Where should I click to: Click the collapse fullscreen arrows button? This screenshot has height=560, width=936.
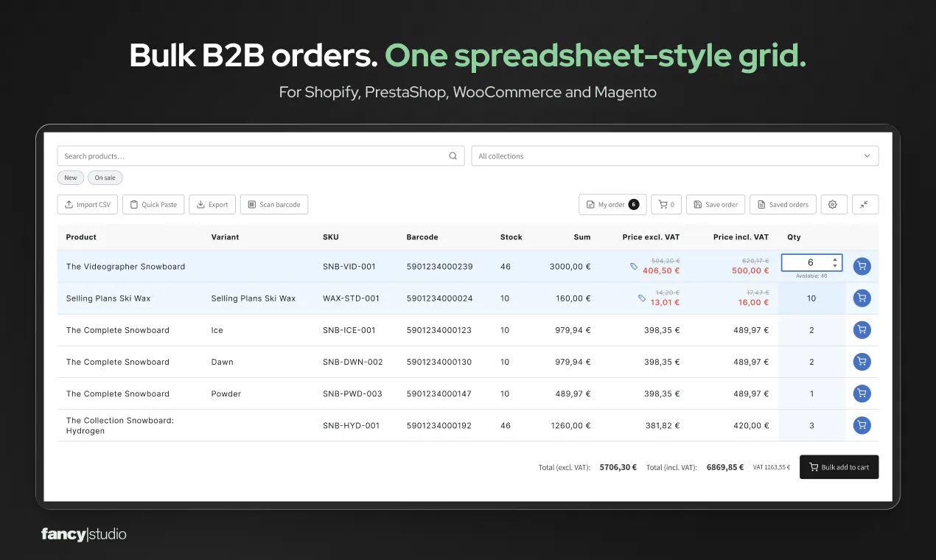pos(865,205)
